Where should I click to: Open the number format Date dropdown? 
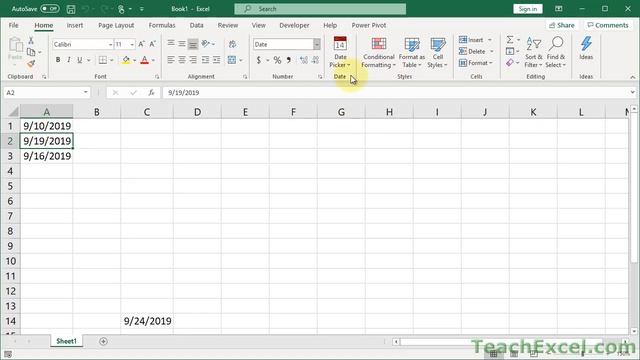coord(316,44)
